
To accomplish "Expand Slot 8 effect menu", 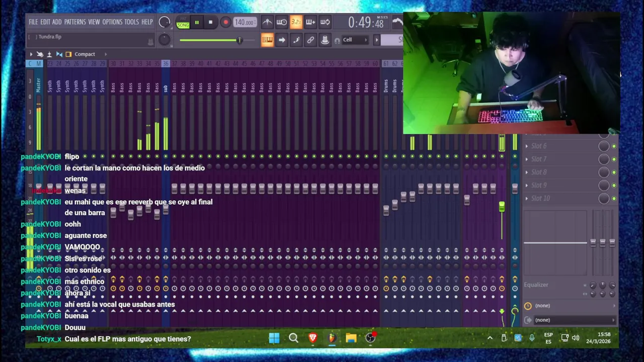I will pos(527,172).
